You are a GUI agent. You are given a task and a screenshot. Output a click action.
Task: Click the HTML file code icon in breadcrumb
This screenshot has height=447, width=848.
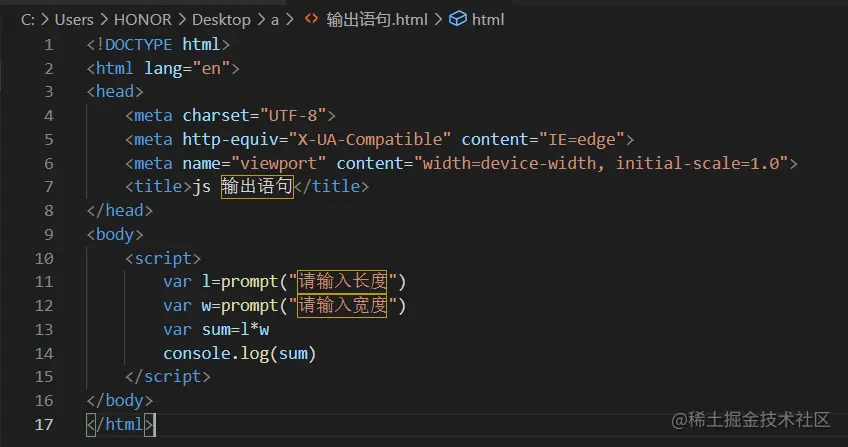pyautogui.click(x=311, y=19)
